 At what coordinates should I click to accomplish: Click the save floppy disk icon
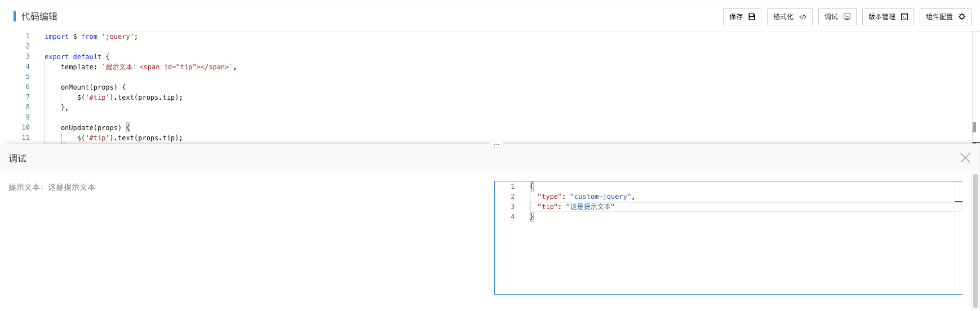click(752, 17)
